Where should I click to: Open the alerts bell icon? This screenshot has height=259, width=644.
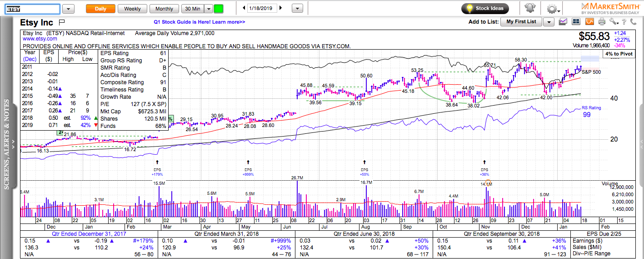[x=529, y=8]
